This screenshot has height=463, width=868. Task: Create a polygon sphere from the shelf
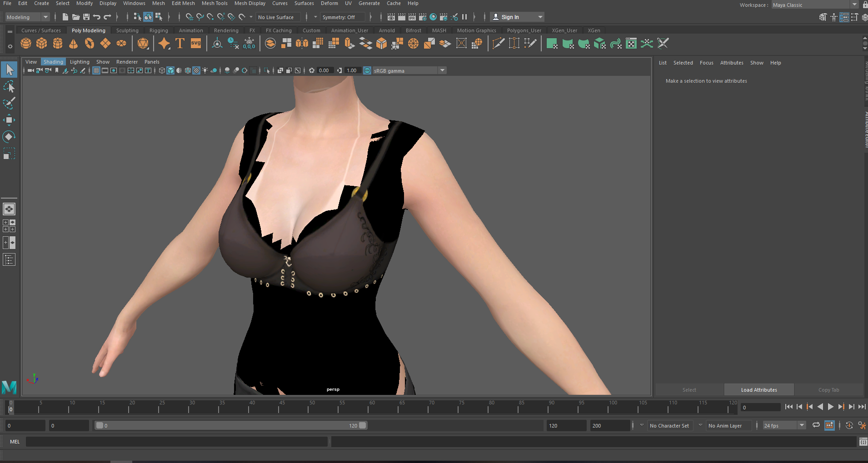point(26,44)
